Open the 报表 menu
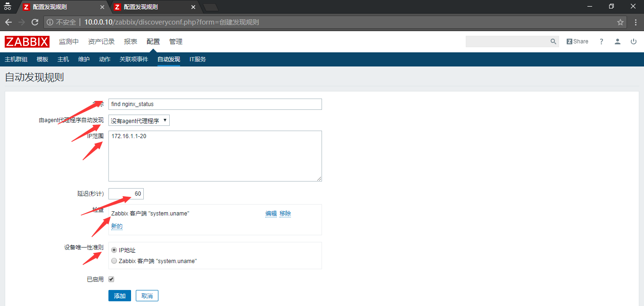 pos(131,41)
